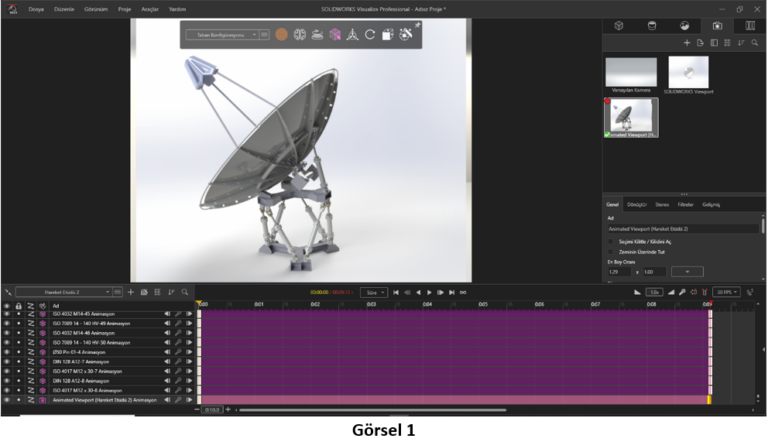
Task: Switch to the Filtreler tab
Action: click(x=686, y=204)
